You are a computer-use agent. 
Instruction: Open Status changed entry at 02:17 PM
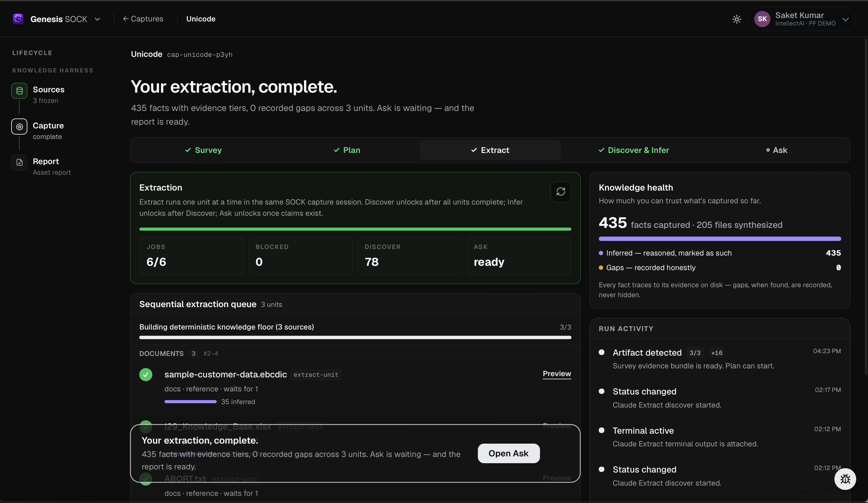tap(719, 398)
